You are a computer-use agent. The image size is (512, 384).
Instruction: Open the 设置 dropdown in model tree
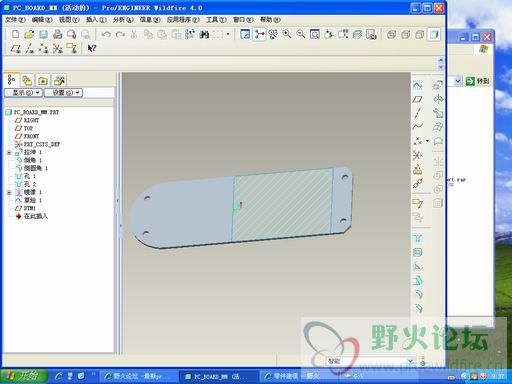(x=63, y=93)
